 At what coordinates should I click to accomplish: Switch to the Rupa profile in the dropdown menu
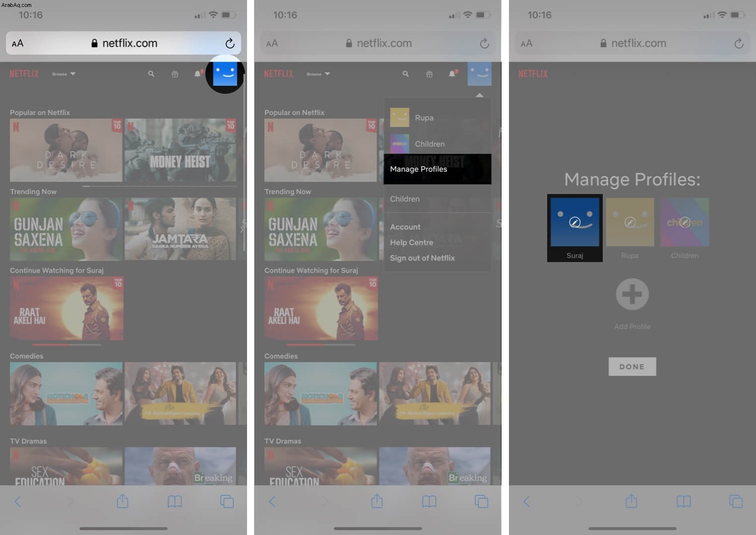(x=412, y=118)
